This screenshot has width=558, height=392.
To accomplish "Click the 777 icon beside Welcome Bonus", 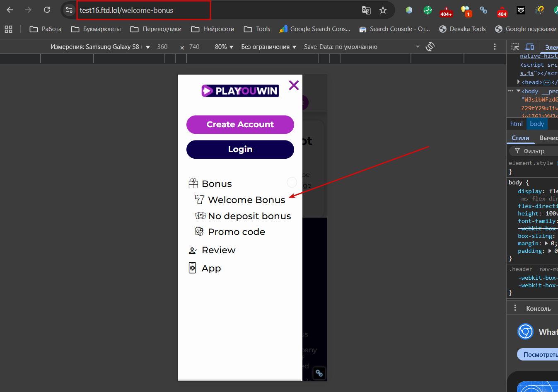I will click(x=200, y=199).
